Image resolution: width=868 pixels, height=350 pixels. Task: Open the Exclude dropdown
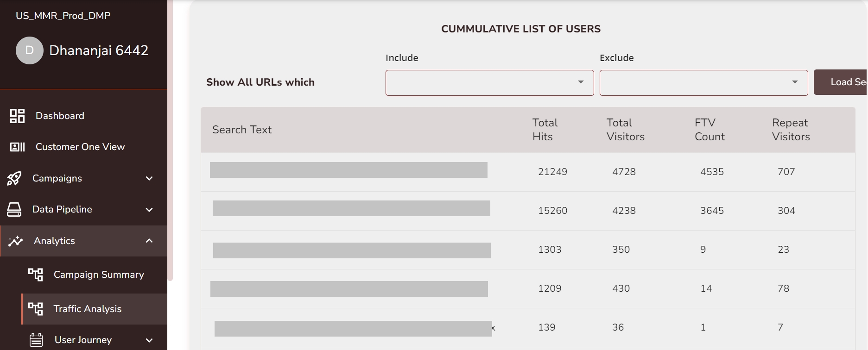703,83
